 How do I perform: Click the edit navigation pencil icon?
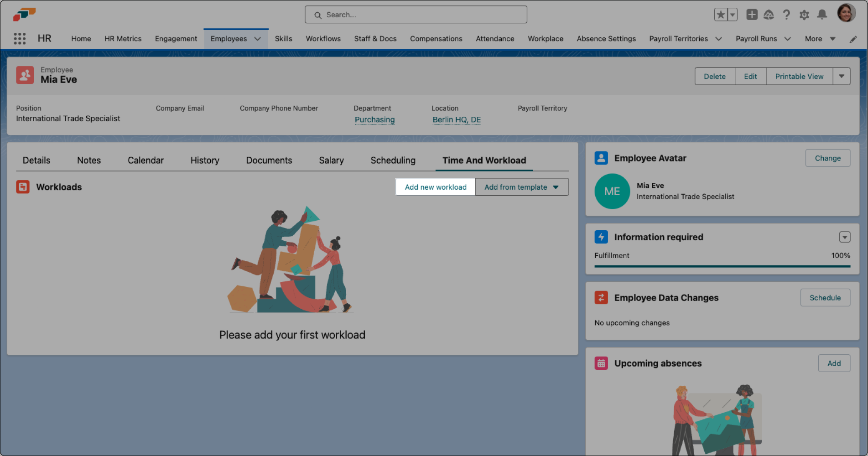coord(852,39)
